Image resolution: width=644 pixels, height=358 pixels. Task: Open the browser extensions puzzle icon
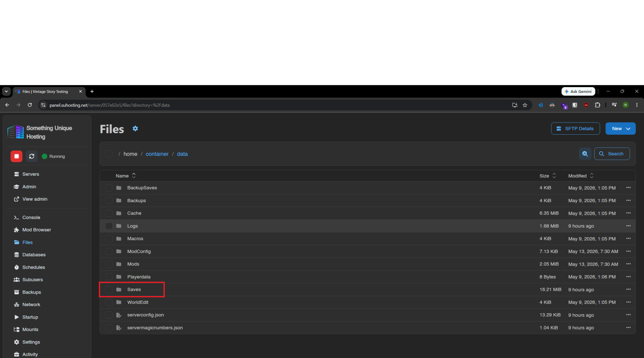597,105
